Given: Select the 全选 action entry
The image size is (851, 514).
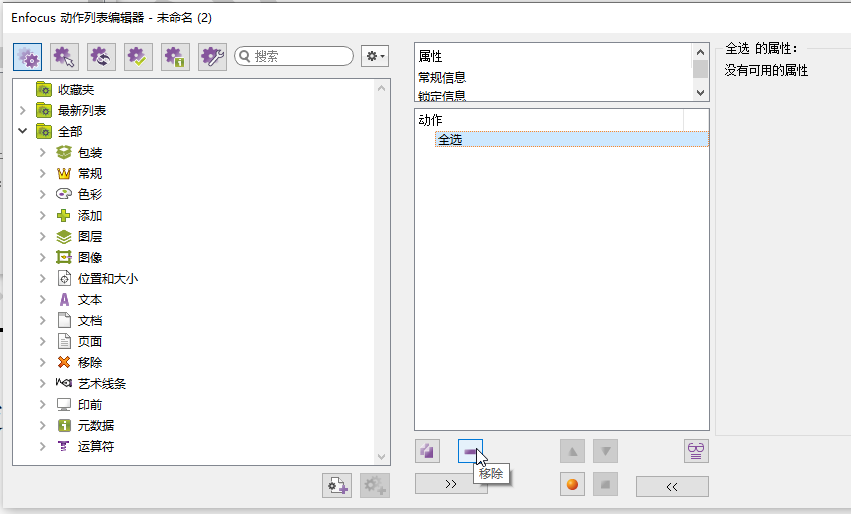Looking at the screenshot, I should pyautogui.click(x=450, y=140).
